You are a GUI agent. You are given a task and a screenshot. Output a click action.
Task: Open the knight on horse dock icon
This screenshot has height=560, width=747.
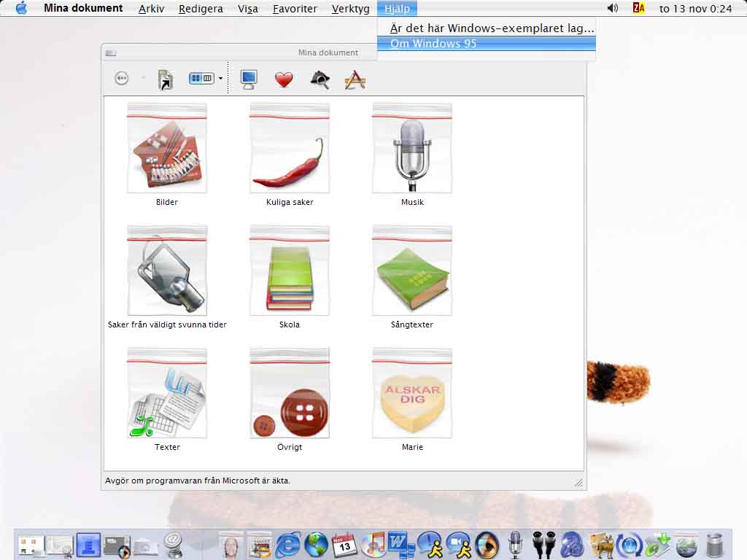(x=601, y=545)
